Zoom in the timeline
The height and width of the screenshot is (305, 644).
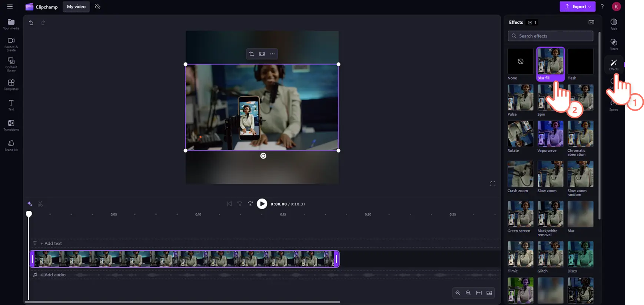(x=468, y=293)
